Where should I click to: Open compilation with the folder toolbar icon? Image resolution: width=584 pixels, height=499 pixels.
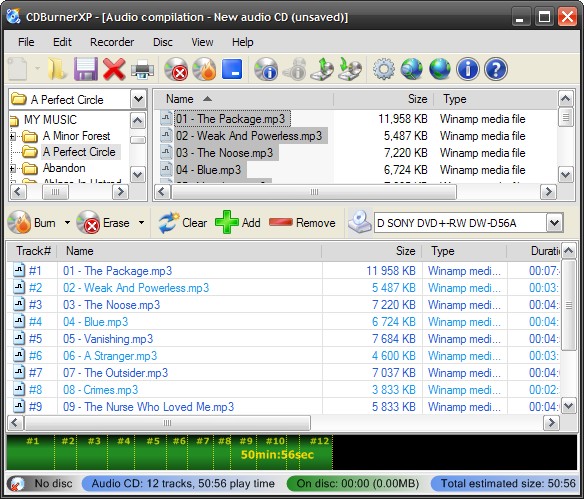point(57,69)
